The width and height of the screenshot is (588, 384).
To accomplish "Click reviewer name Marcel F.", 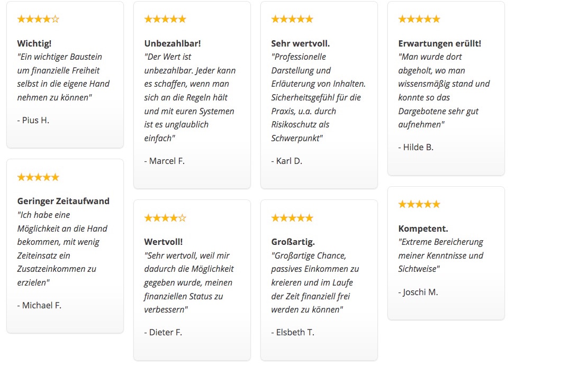I will pyautogui.click(x=164, y=161).
